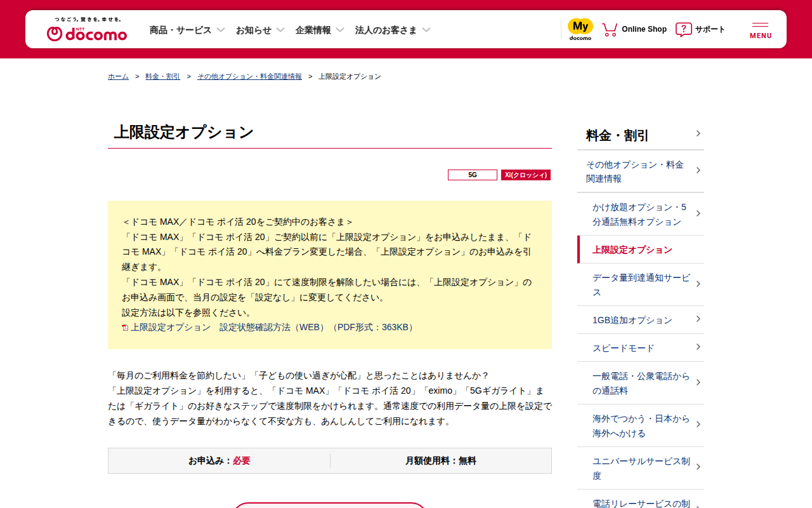The width and height of the screenshot is (812, 508).
Task: Select 上限設定オプション in sidebar
Action: coord(641,250)
